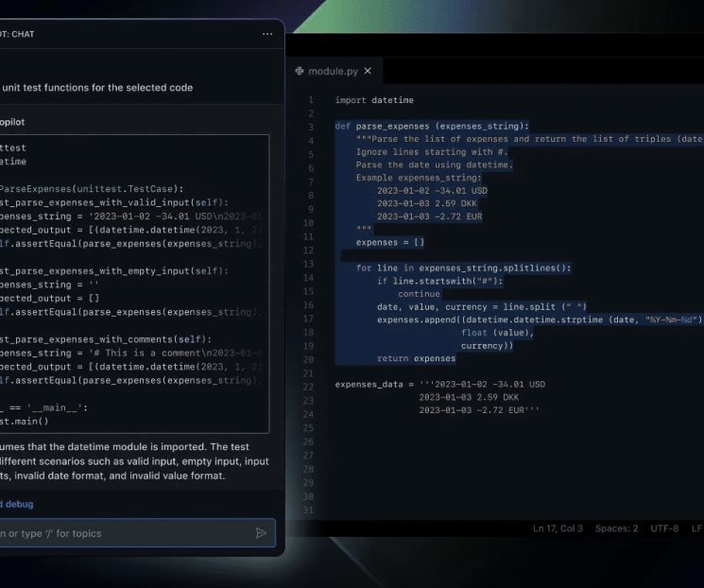Viewport: 704px width, 588px height.
Task: Open the chat panel three-dot menu
Action: click(267, 34)
